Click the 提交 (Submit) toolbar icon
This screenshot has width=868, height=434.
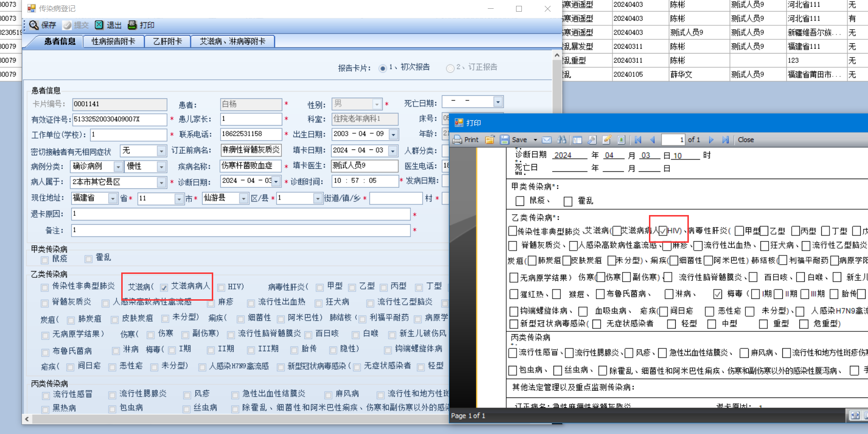tap(67, 25)
